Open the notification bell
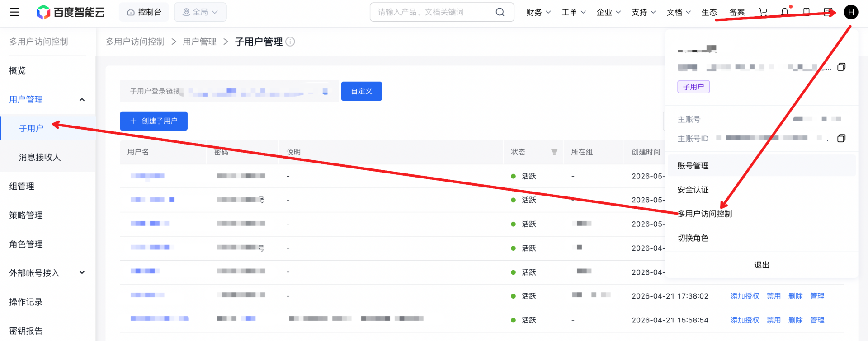 pyautogui.click(x=785, y=12)
